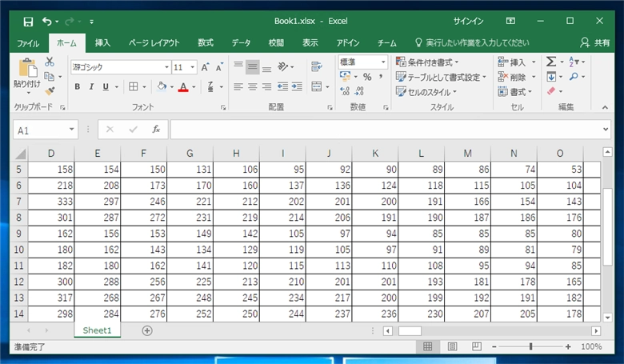Apply accounting number format
Image resolution: width=624 pixels, height=364 pixels.
coord(345,76)
